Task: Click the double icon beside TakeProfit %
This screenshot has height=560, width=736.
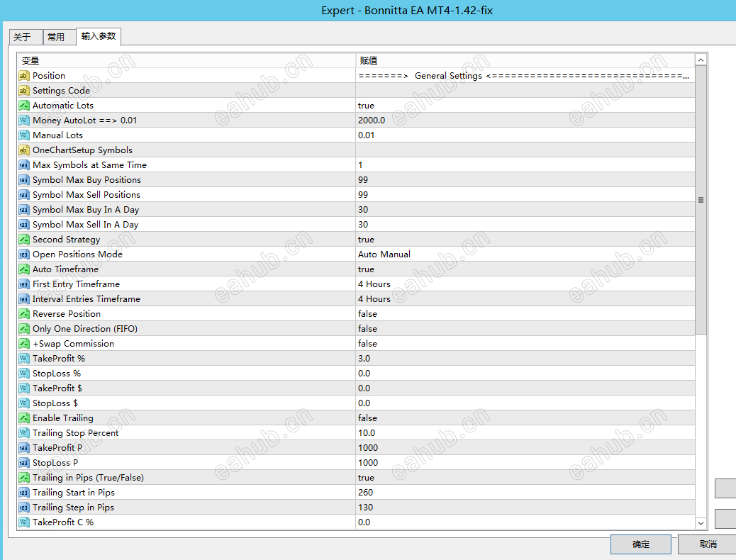Action: click(x=23, y=359)
